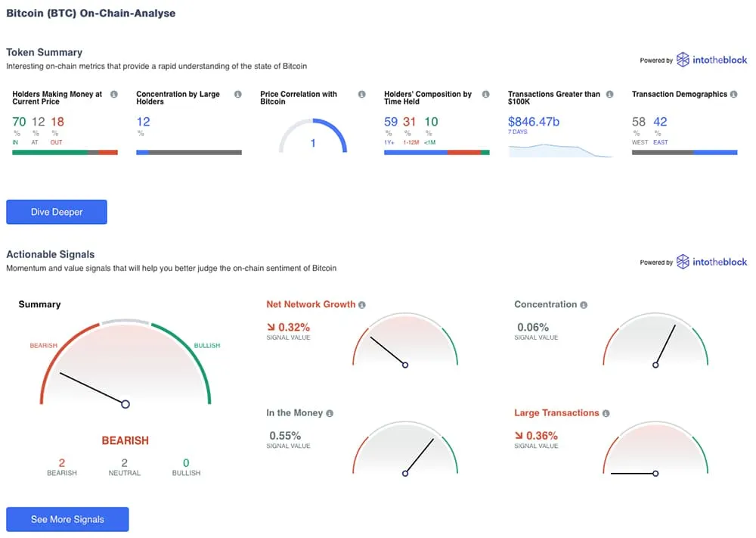Click the Holders Making Money in/out color bar
756x538 pixels.
click(x=65, y=152)
